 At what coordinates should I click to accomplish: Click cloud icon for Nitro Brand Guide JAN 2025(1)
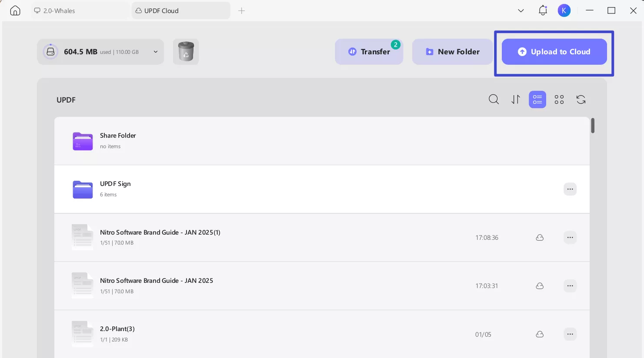[x=540, y=238]
